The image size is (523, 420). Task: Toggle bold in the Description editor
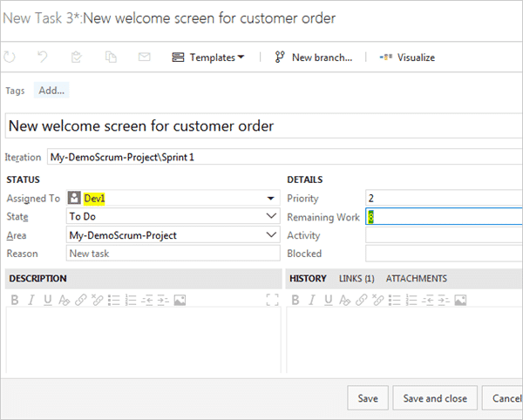pyautogui.click(x=14, y=300)
